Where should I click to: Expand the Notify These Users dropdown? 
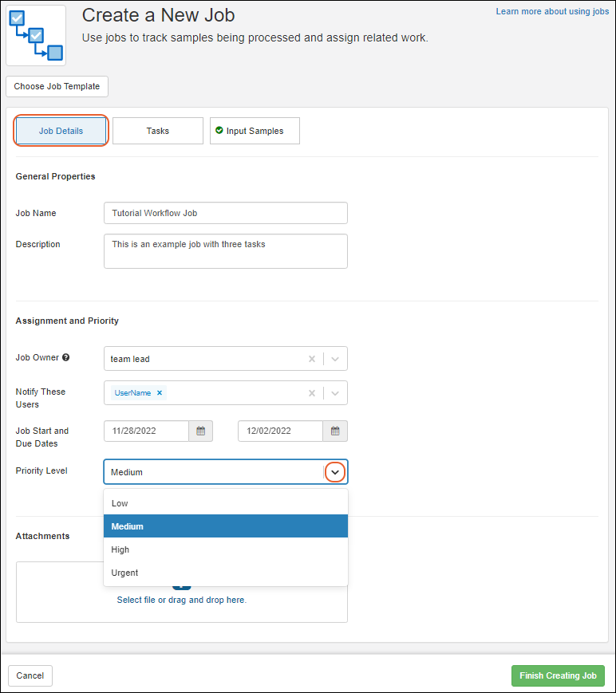(335, 393)
